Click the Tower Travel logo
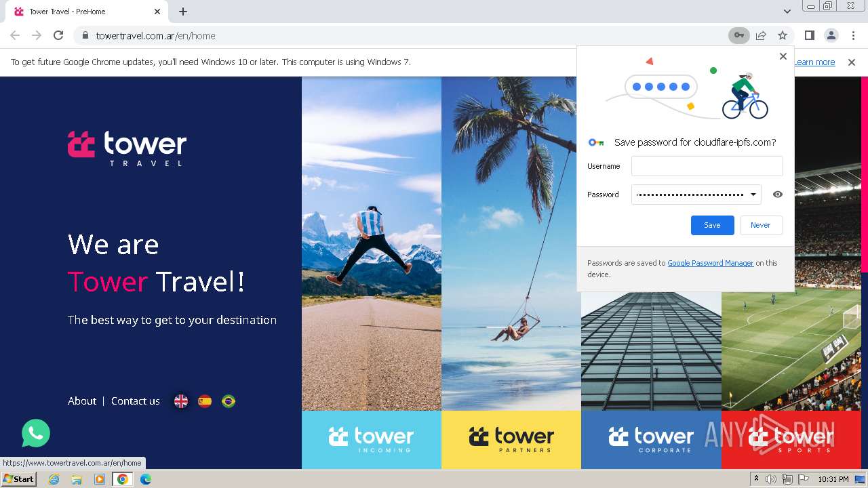This screenshot has width=868, height=488. tap(127, 148)
